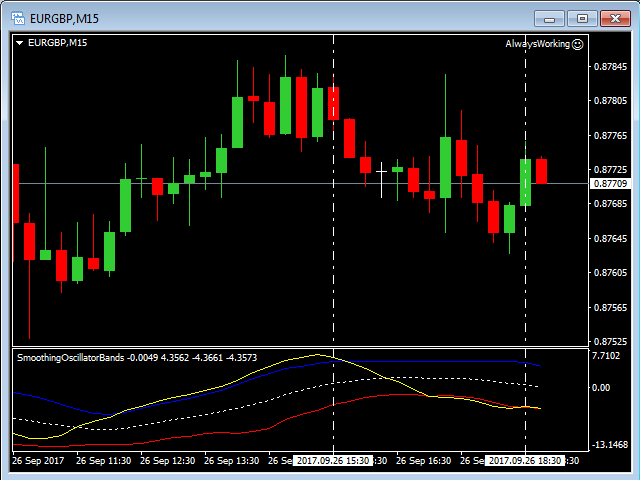Image resolution: width=640 pixels, height=480 pixels.
Task: Minimize the EURGBP,M15 chart window
Action: pyautogui.click(x=548, y=17)
